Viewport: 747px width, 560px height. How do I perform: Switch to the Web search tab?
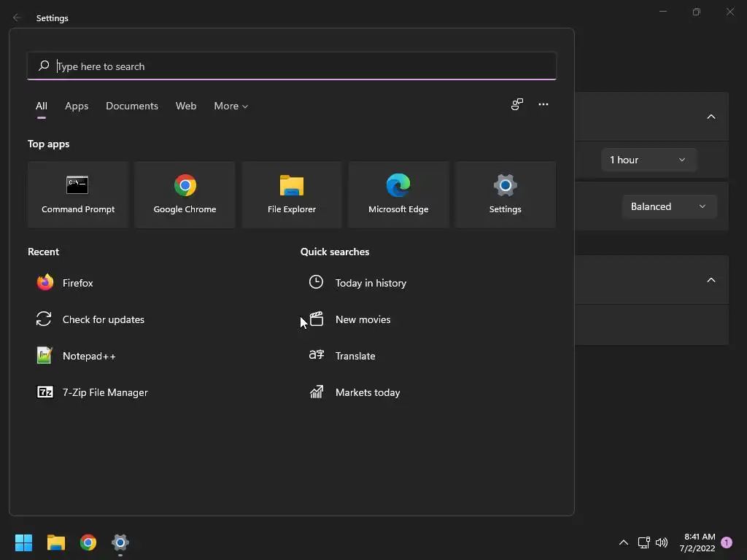(186, 106)
